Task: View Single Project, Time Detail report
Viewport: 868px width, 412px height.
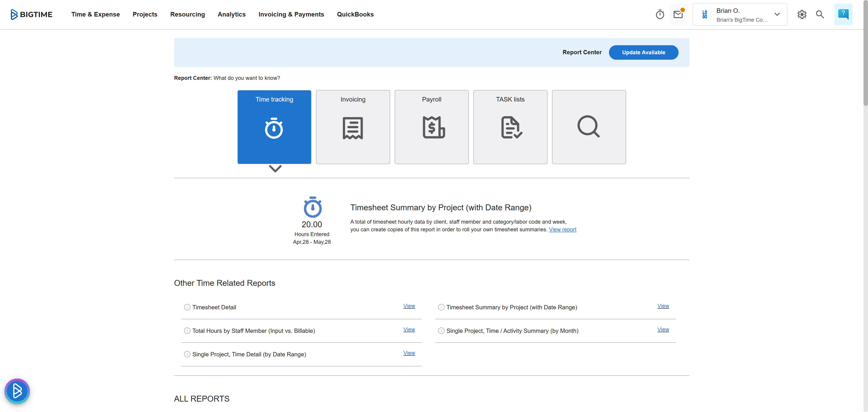Action: click(409, 353)
